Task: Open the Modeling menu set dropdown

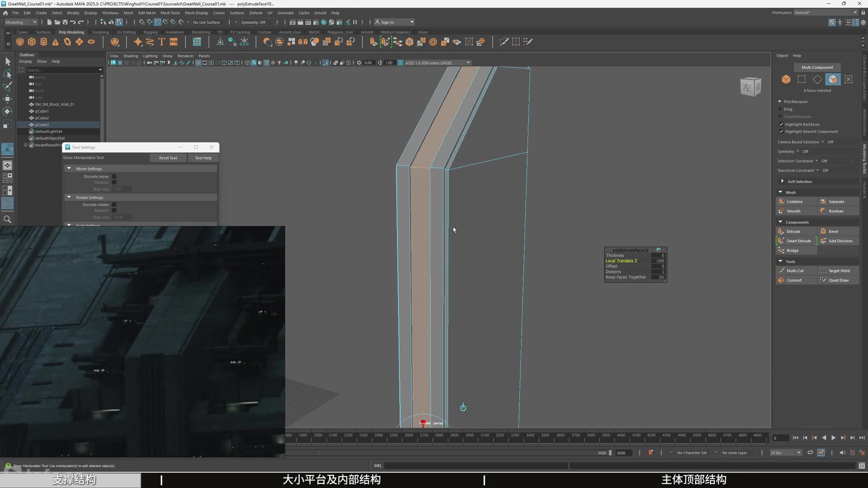Action: point(21,22)
